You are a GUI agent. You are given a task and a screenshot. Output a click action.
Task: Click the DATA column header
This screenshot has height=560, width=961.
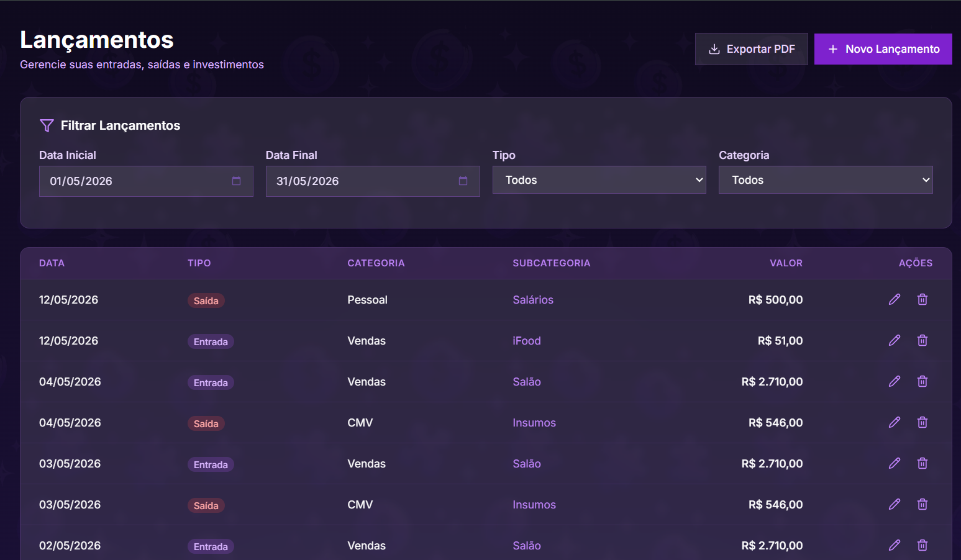tap(52, 263)
